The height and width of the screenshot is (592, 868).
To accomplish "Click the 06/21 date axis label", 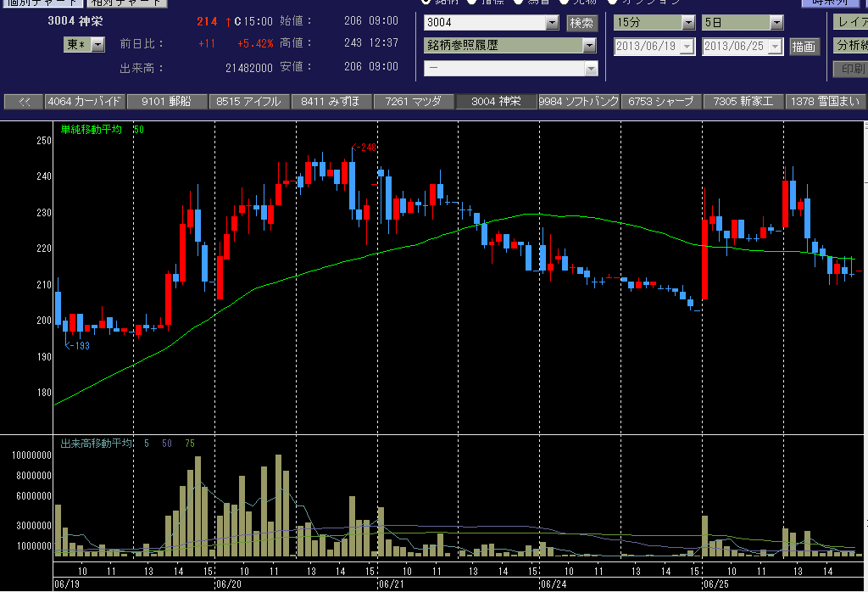I will (392, 584).
